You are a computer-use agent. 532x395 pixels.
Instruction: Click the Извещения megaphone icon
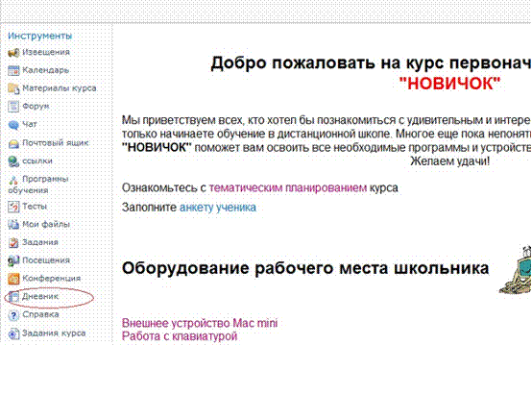[13, 53]
